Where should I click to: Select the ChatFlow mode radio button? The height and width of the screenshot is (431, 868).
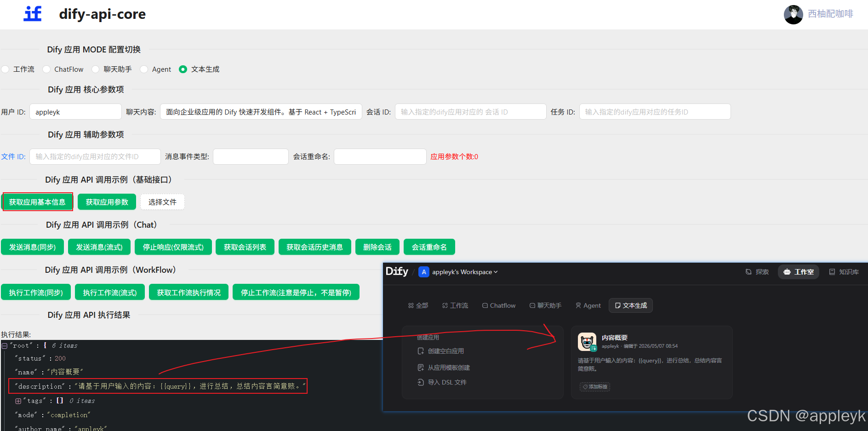46,69
